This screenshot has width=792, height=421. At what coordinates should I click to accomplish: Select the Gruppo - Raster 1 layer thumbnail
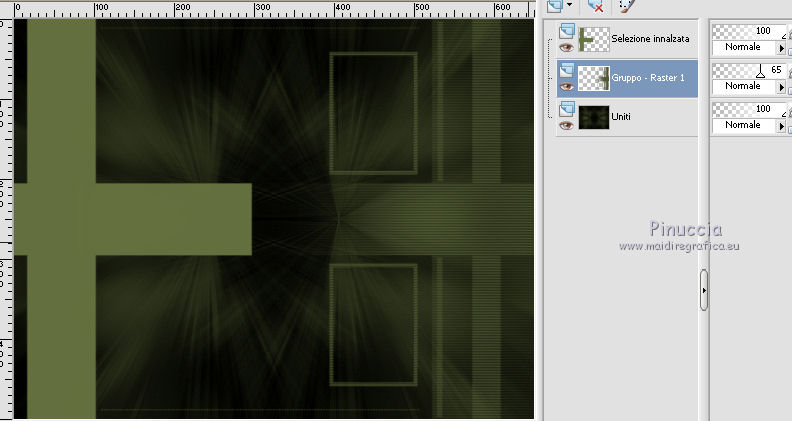[x=593, y=78]
